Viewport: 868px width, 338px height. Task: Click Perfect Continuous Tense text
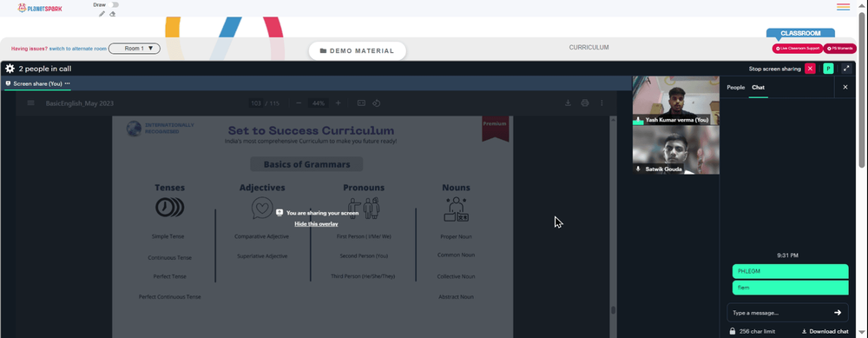click(x=170, y=297)
